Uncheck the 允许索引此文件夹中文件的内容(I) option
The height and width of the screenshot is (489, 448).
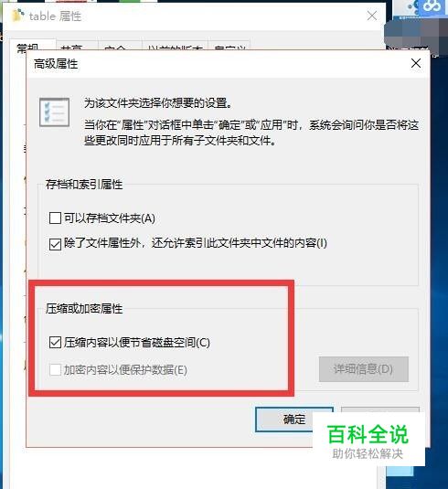pos(55,244)
